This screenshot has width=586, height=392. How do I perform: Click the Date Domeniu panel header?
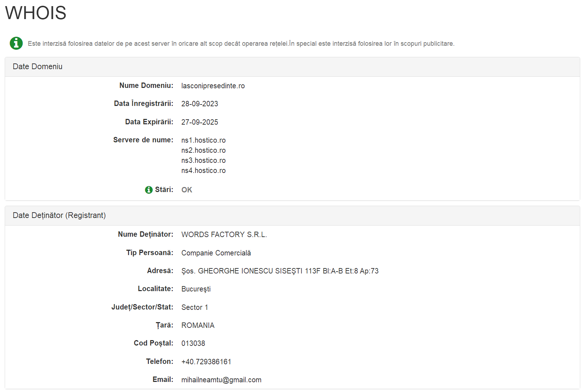pyautogui.click(x=38, y=67)
